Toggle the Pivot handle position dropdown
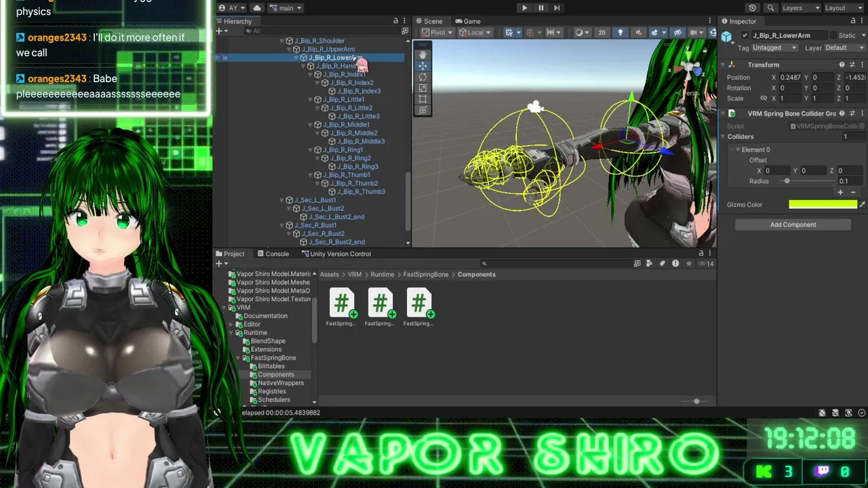868x488 pixels. point(437,33)
